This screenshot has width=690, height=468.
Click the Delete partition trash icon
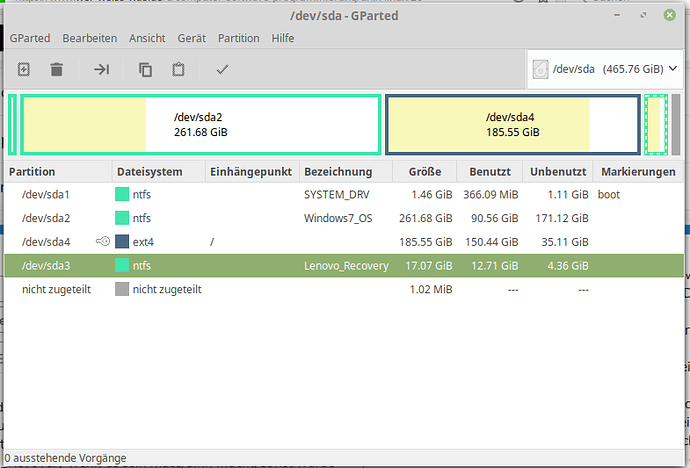56,69
